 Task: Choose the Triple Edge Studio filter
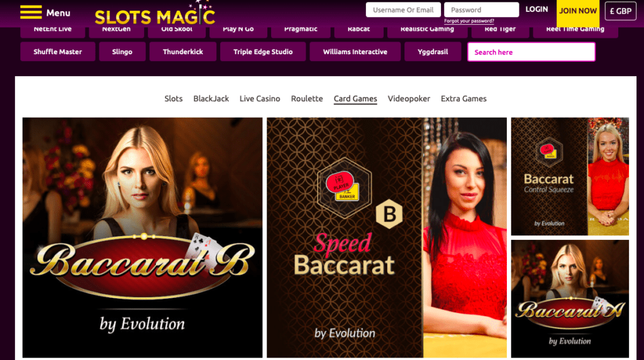pos(263,52)
